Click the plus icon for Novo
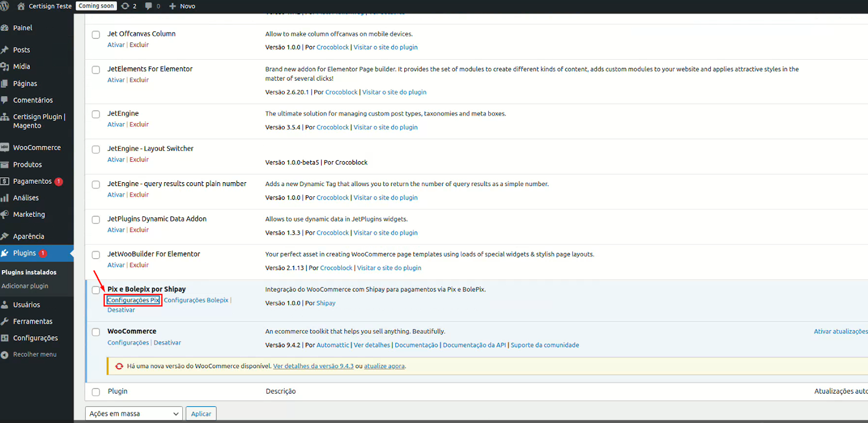 coord(173,6)
